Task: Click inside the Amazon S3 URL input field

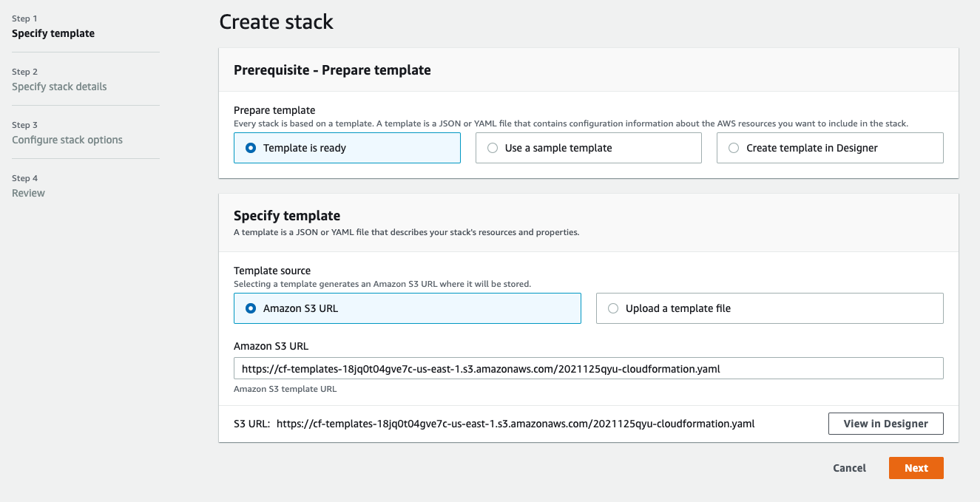Action: coord(589,367)
